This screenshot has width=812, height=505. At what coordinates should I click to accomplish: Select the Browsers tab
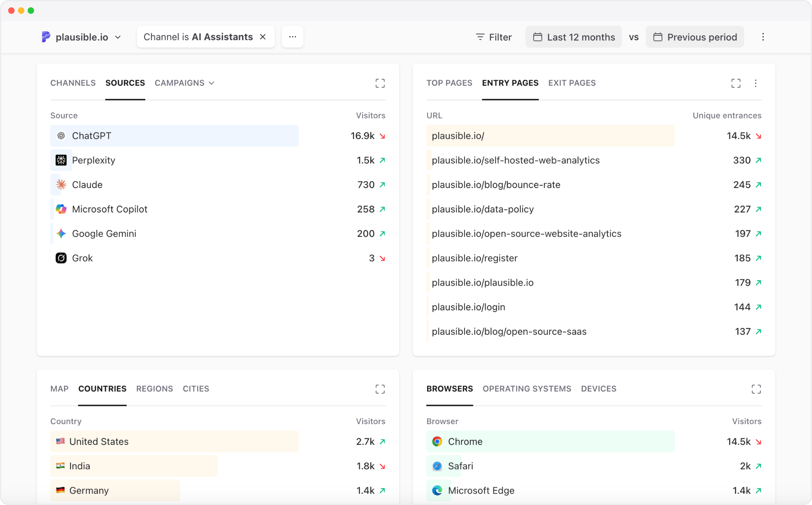tap(449, 389)
